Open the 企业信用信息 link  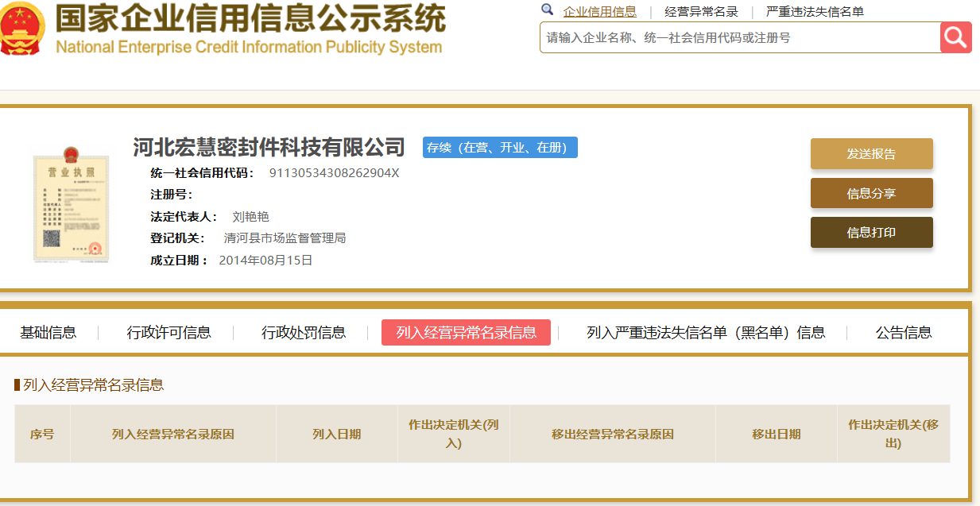click(599, 11)
